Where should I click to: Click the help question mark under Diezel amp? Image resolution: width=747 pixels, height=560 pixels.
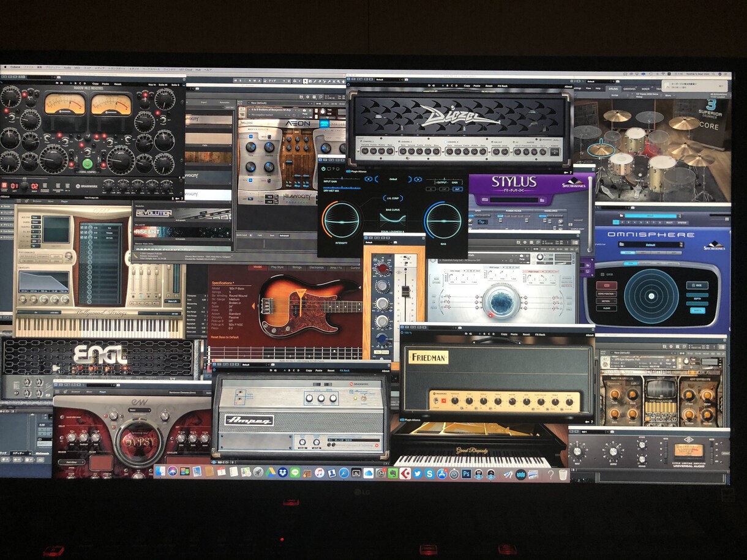point(570,172)
